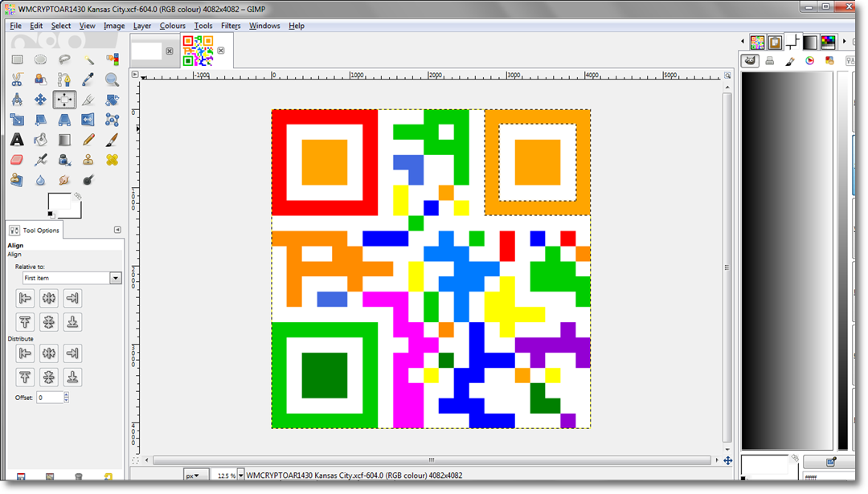The width and height of the screenshot is (868, 494).
Task: Open the Tool Options tab menu arrow
Action: tap(117, 230)
